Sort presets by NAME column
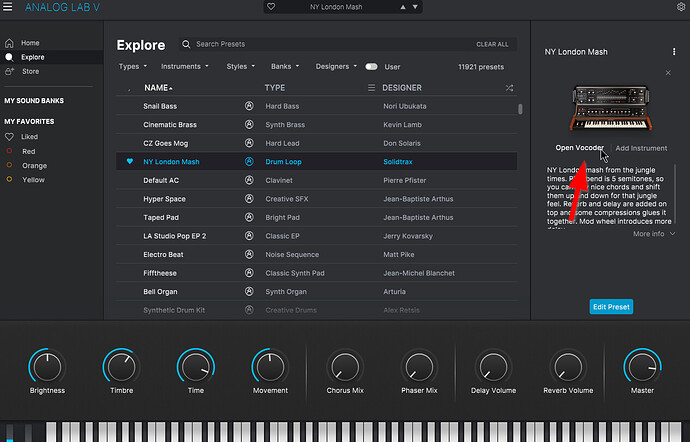Screen dimensions: 690x442 click(x=158, y=88)
